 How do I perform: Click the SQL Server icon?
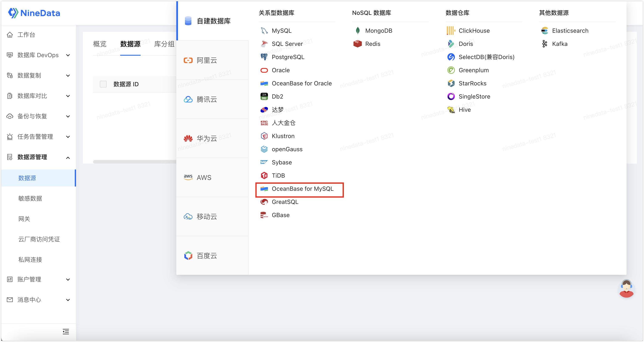tap(264, 44)
